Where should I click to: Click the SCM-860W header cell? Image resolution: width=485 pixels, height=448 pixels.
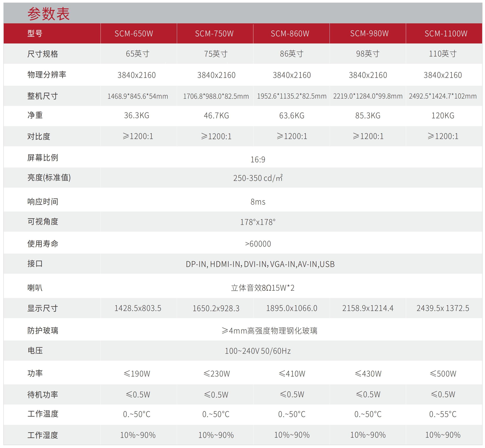point(290,34)
